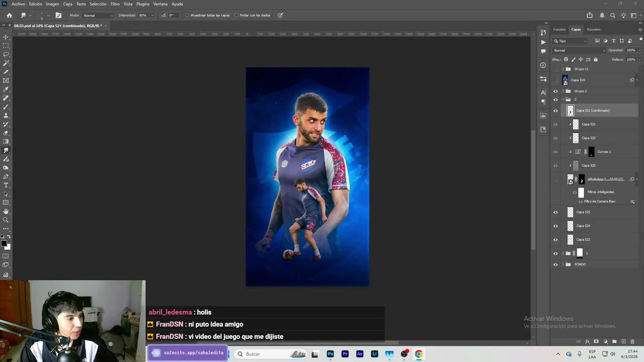Open After Effects from the taskbar
The width and height of the screenshot is (644, 362).
coord(360,354)
